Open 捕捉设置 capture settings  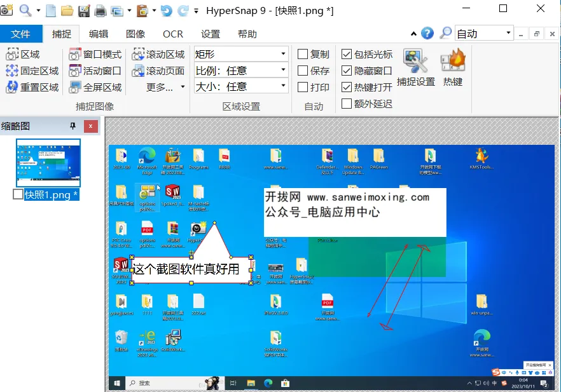(x=416, y=67)
